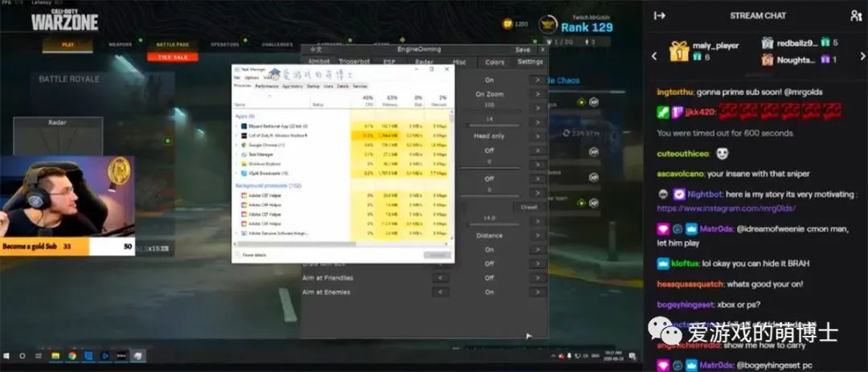
Task: Open Task View from the taskbar
Action: (x=39, y=355)
